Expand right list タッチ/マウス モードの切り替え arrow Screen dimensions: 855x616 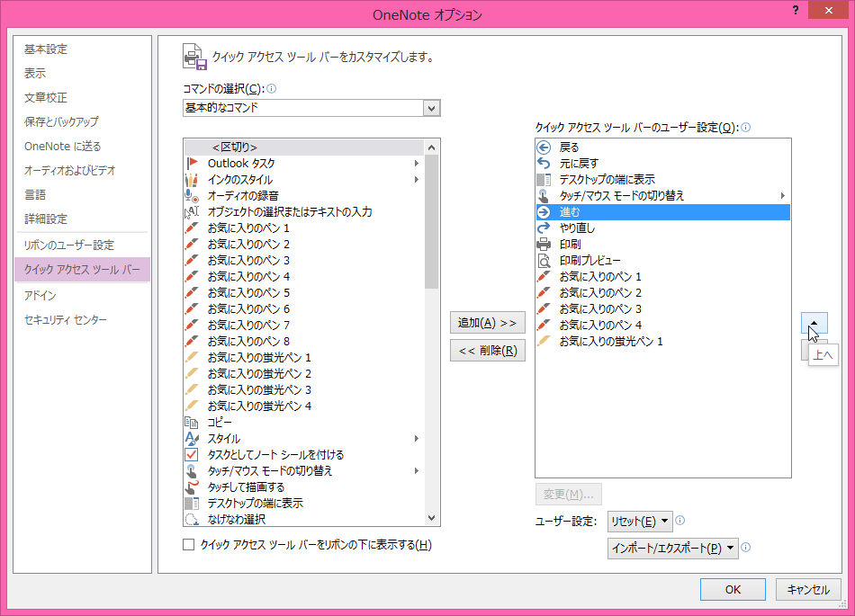pos(783,195)
